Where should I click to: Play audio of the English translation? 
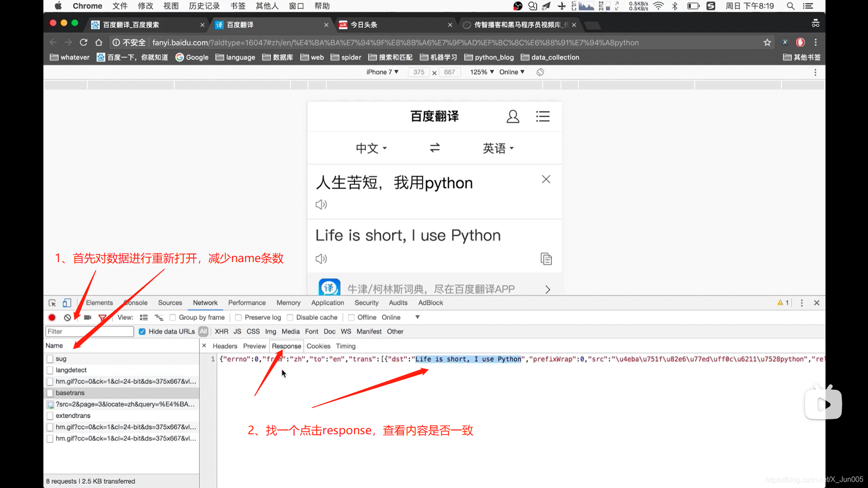click(x=321, y=259)
